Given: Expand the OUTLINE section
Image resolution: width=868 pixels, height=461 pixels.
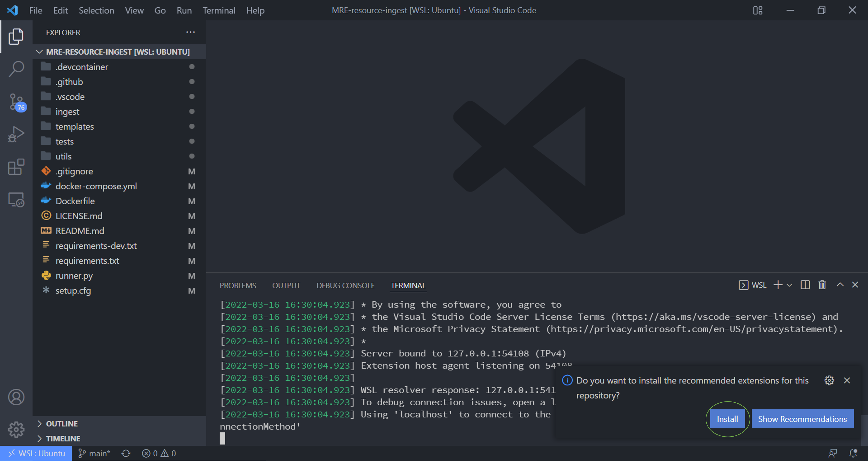Looking at the screenshot, I should tap(119, 424).
